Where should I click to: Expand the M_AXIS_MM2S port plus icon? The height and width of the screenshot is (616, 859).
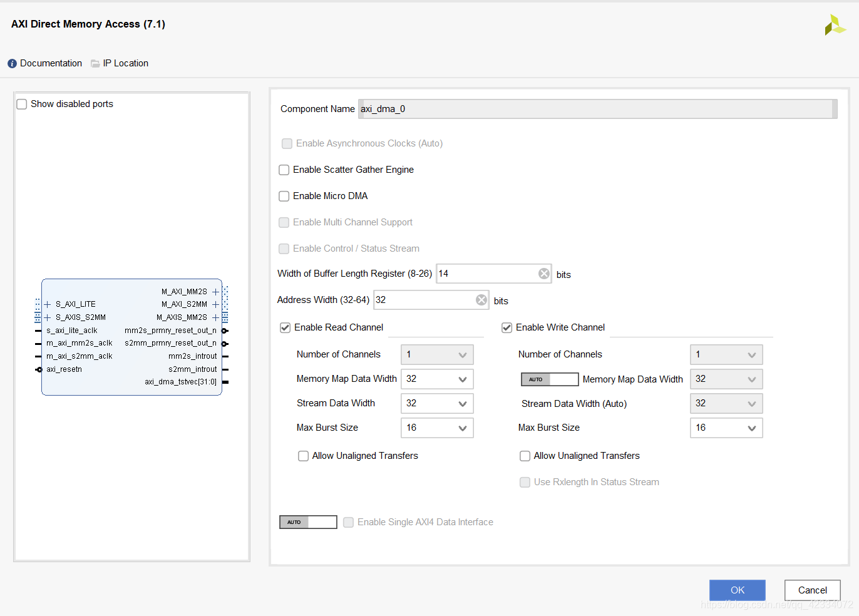tap(215, 317)
